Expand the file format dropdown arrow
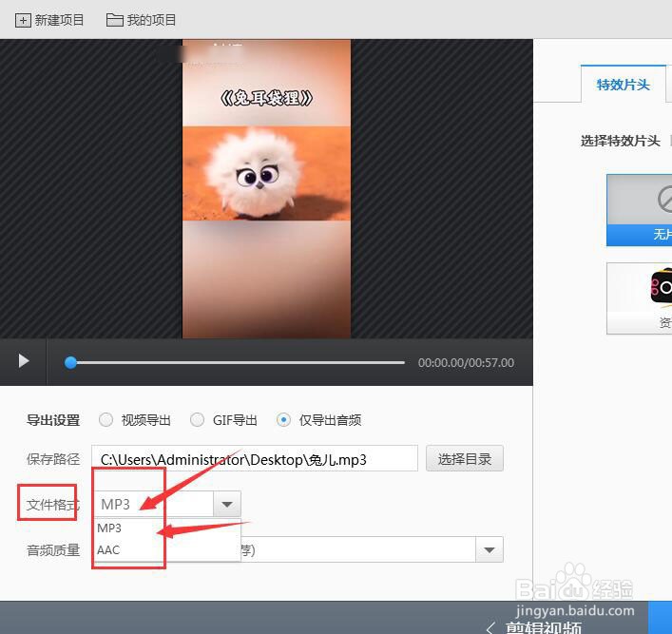The height and width of the screenshot is (634, 672). click(227, 504)
